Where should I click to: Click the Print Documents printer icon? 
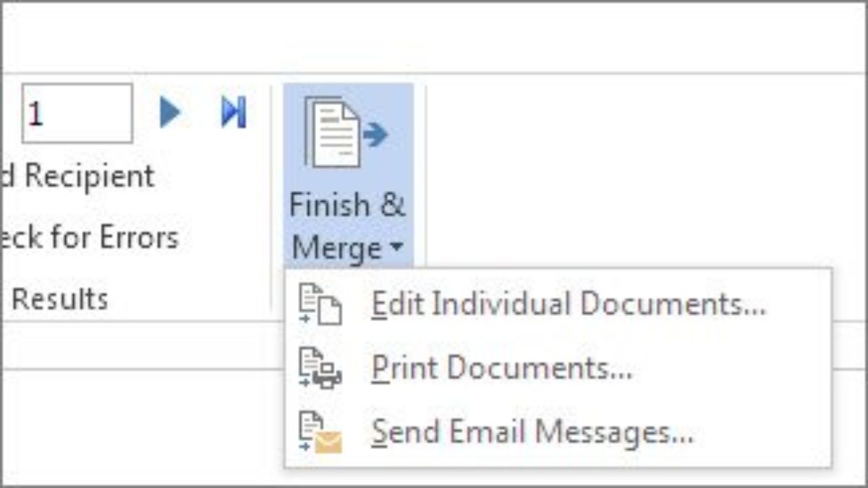[x=320, y=369]
